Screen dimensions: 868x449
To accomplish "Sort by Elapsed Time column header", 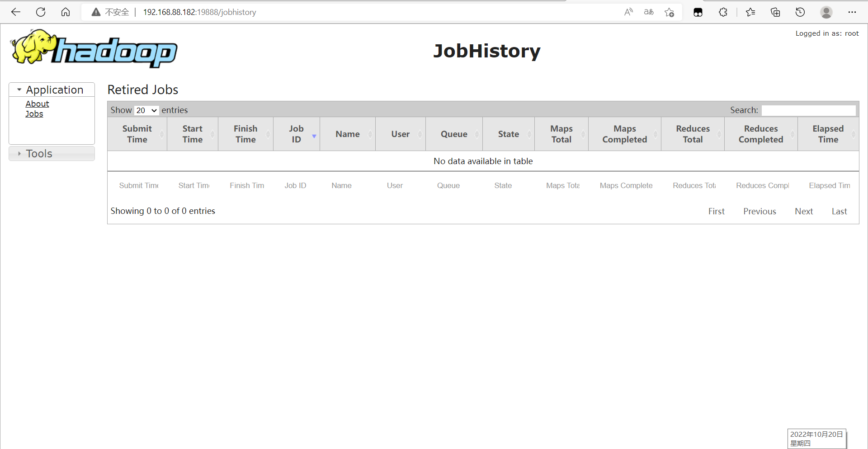I will tap(828, 134).
